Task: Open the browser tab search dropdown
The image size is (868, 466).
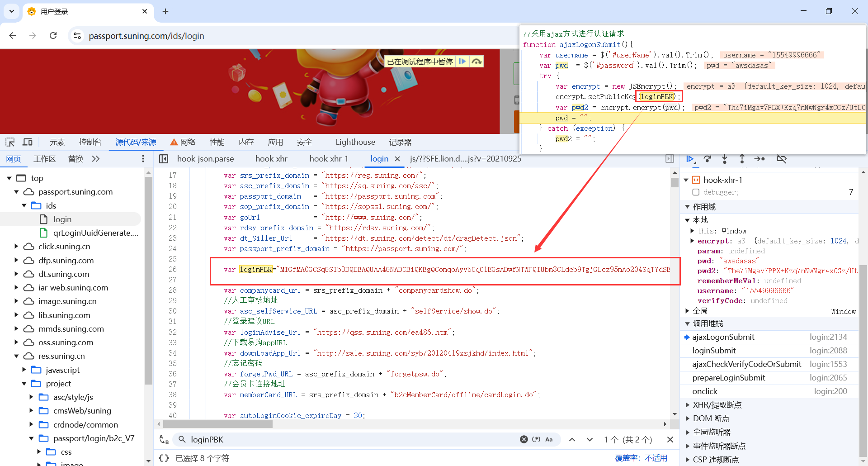Action: pyautogui.click(x=11, y=11)
